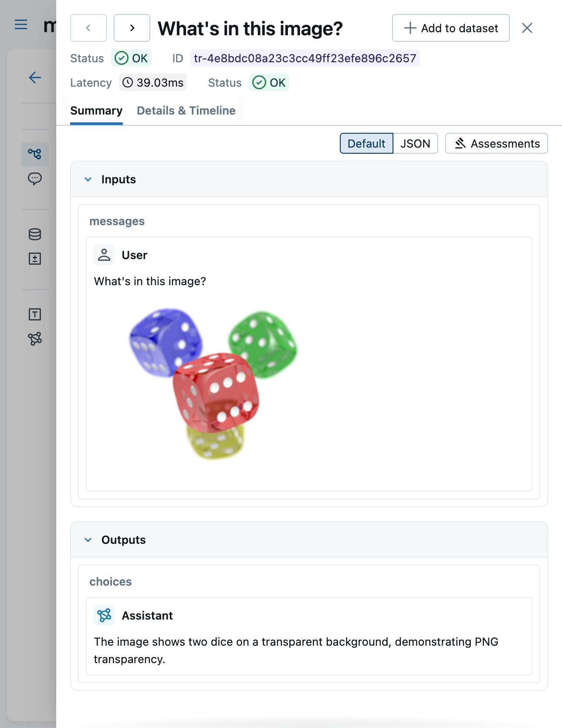Open the Assessments panel

[x=496, y=144]
